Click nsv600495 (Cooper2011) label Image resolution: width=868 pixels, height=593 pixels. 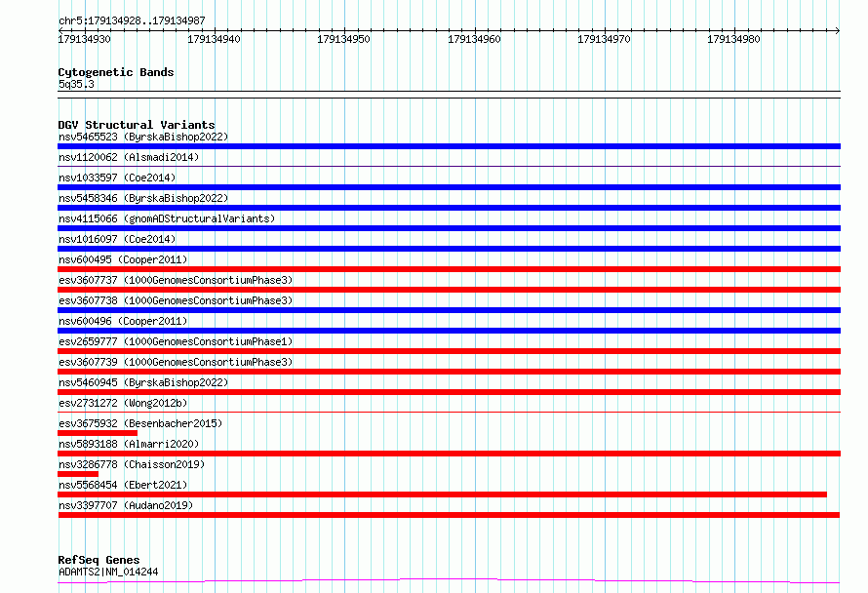coord(123,259)
